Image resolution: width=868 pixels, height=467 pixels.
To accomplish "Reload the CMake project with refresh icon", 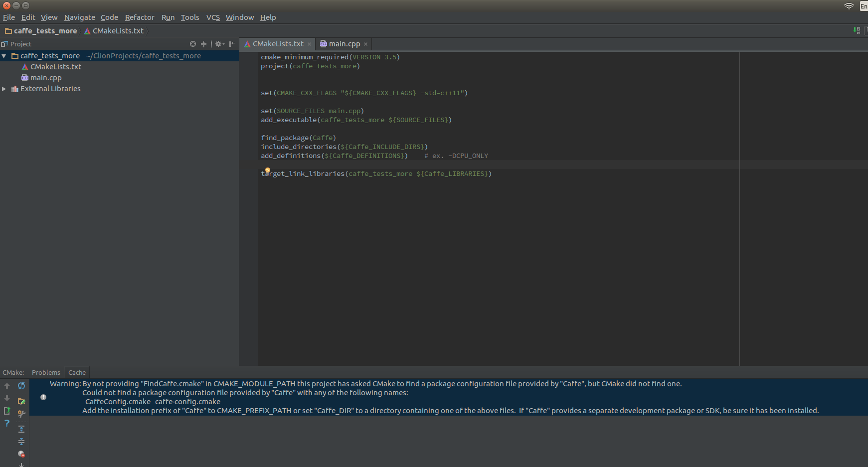I will tap(21, 386).
